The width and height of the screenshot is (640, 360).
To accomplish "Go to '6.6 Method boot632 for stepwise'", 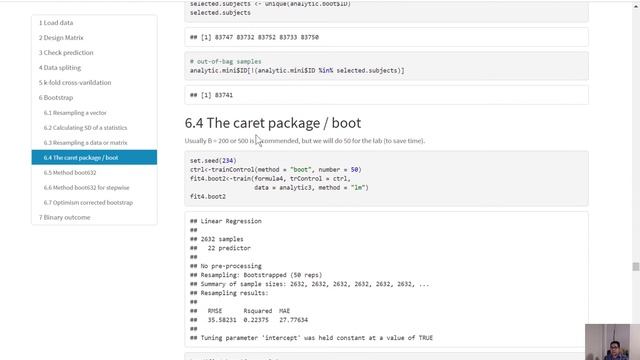I will [x=87, y=188].
